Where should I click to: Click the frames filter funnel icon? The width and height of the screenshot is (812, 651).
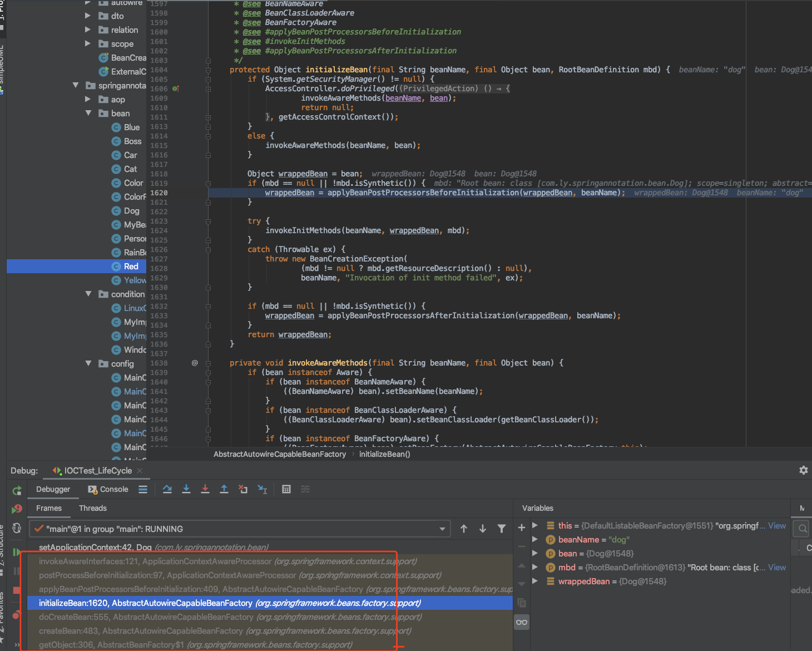pyautogui.click(x=502, y=529)
